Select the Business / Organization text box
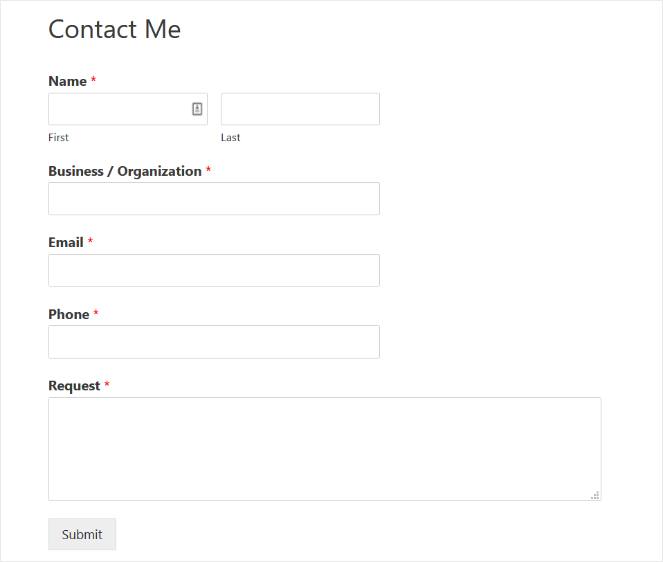 pyautogui.click(x=214, y=198)
